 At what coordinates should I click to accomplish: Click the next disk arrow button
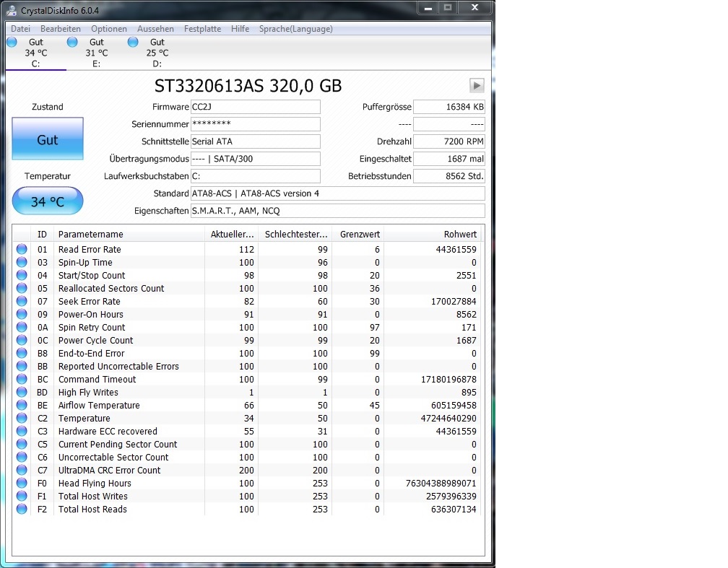point(477,85)
